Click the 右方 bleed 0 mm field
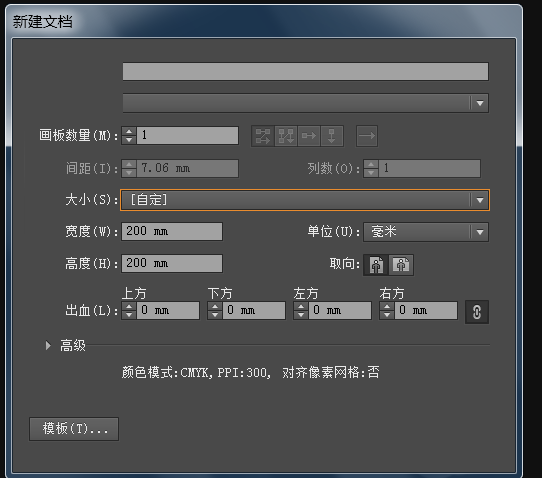Viewport: 542px width, 478px height. (426, 310)
